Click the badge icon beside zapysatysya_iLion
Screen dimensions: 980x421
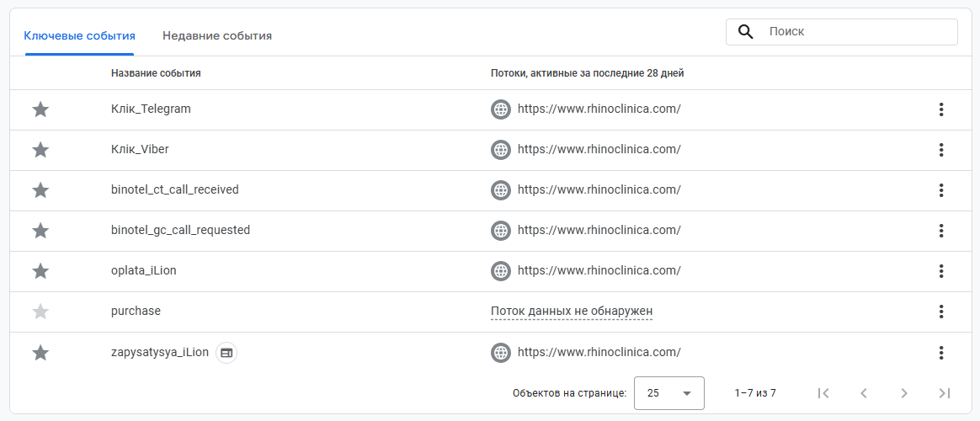[226, 353]
